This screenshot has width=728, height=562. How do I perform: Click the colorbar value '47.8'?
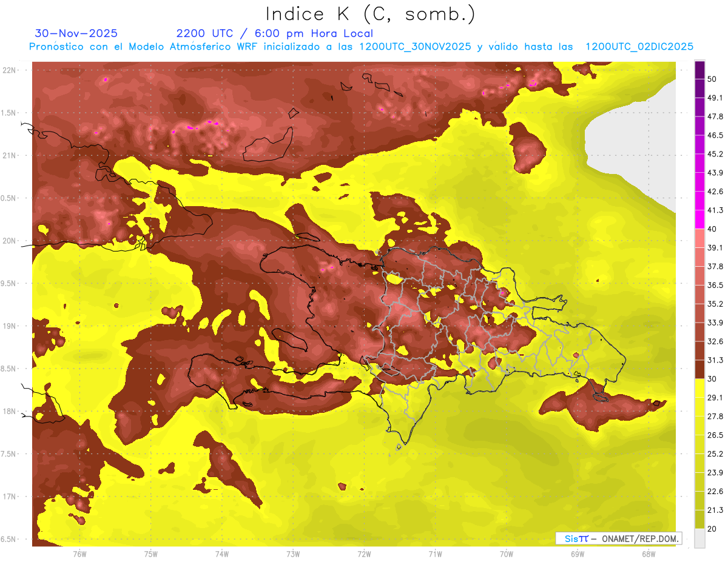(x=715, y=116)
